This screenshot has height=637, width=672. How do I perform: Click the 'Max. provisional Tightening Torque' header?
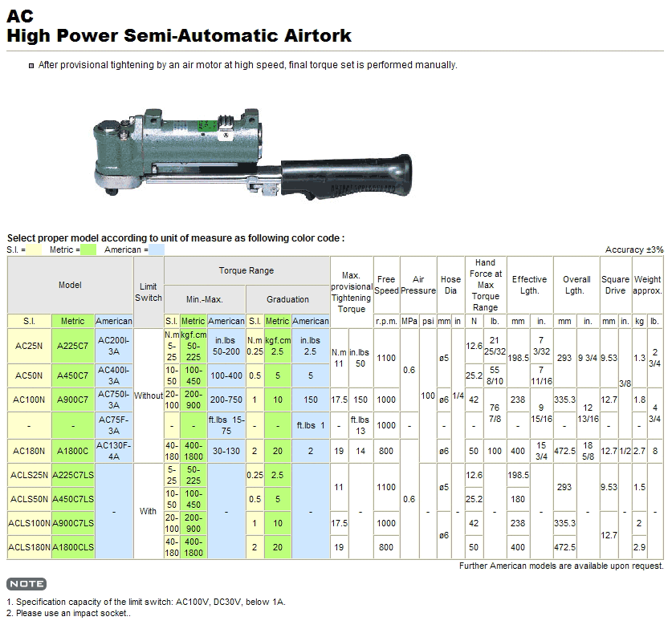(x=352, y=292)
